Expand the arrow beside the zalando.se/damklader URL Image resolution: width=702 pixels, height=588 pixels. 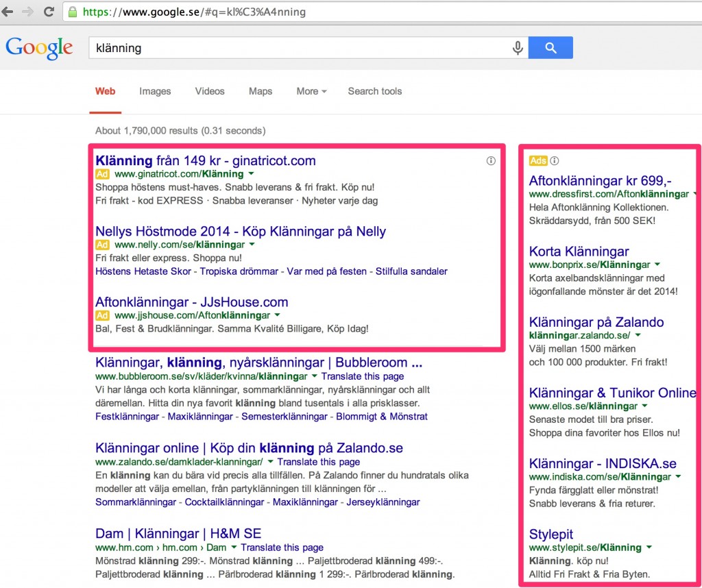pyautogui.click(x=270, y=461)
